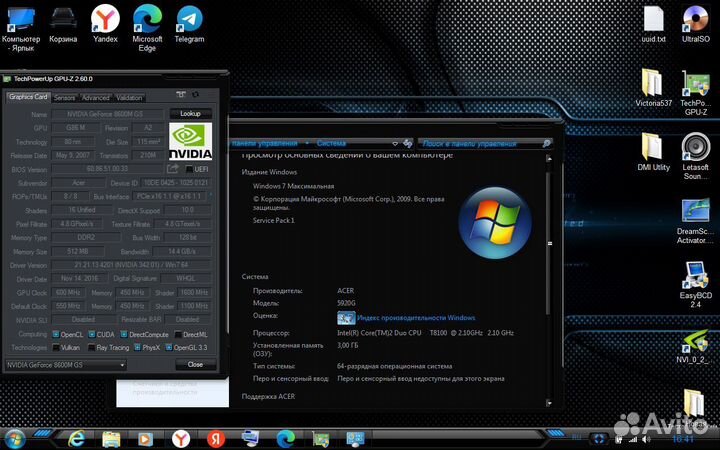This screenshot has height=450, width=720.
Task: Switch to the Sensors tab
Action: pos(64,98)
